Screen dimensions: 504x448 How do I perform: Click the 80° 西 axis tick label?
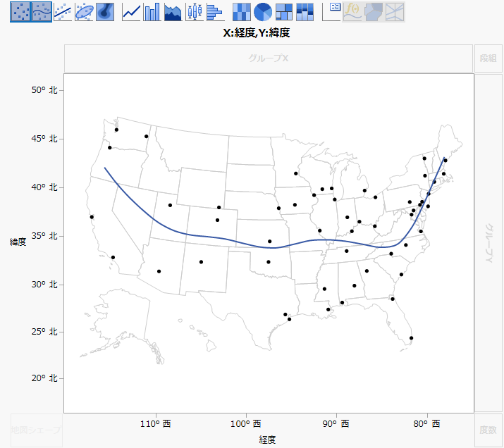427,424
